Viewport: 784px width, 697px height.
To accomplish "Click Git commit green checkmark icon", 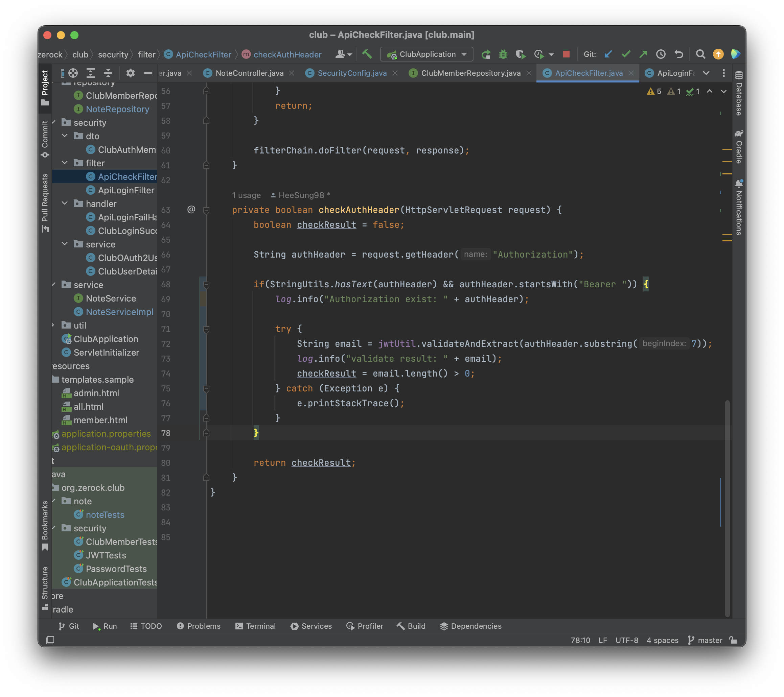I will click(626, 54).
